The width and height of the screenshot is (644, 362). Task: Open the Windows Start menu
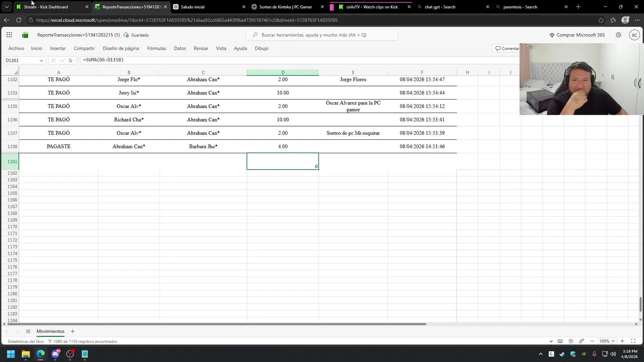click(x=11, y=354)
